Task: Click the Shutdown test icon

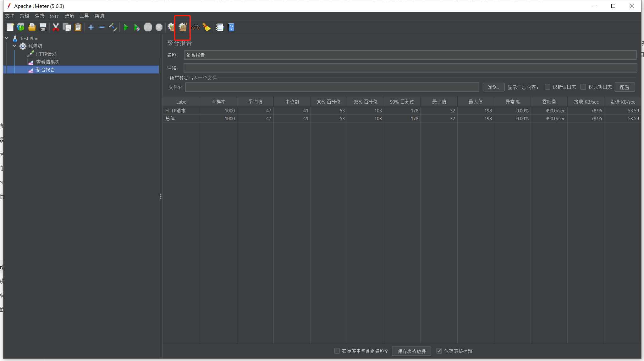Action: [x=159, y=27]
